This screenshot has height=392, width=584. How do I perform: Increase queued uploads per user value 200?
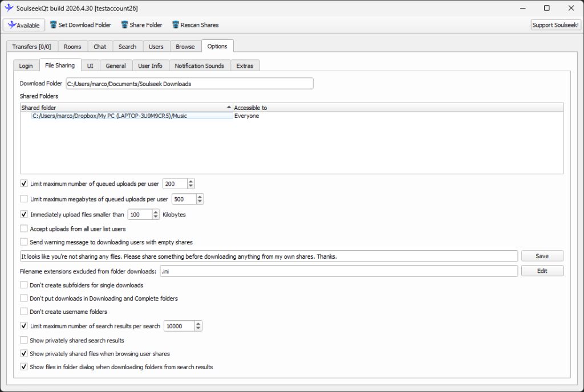[190, 181]
